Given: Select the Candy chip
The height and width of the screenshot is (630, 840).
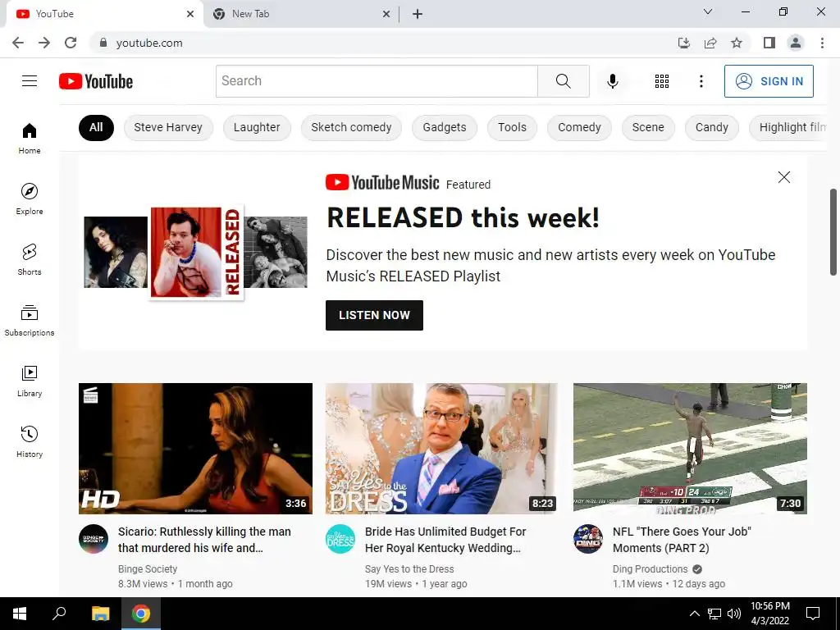Looking at the screenshot, I should [x=711, y=127].
